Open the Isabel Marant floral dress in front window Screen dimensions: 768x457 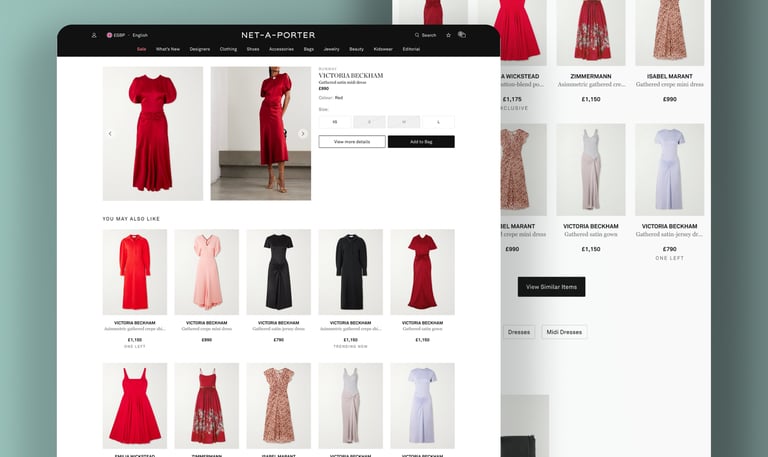tap(279, 406)
